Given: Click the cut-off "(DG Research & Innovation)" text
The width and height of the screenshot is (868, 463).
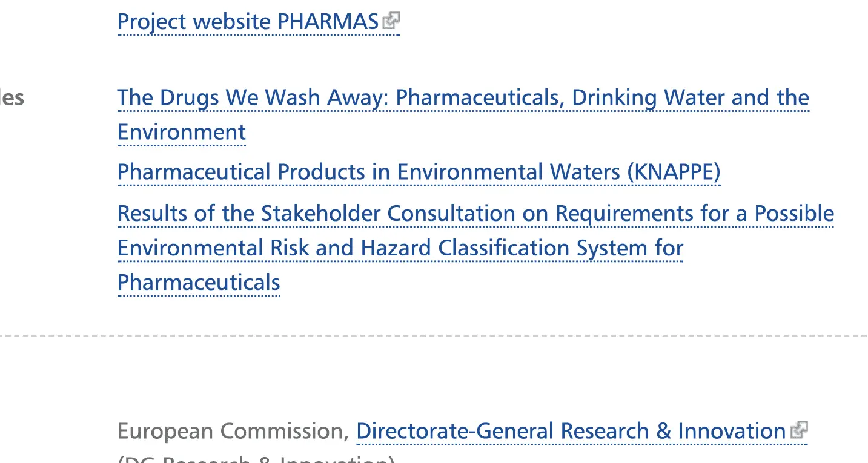Looking at the screenshot, I should [x=256, y=459].
